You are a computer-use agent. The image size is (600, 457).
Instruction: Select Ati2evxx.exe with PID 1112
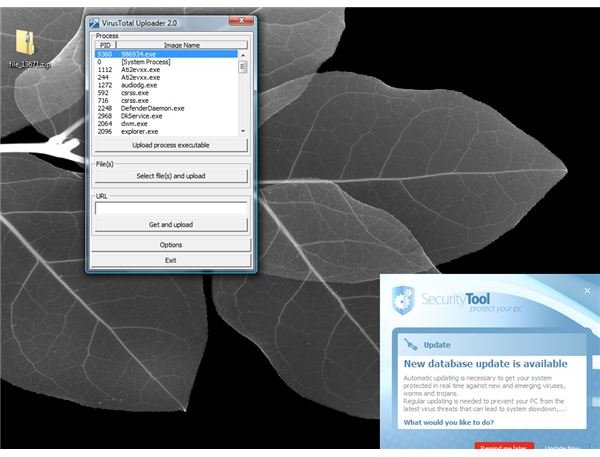(x=166, y=70)
